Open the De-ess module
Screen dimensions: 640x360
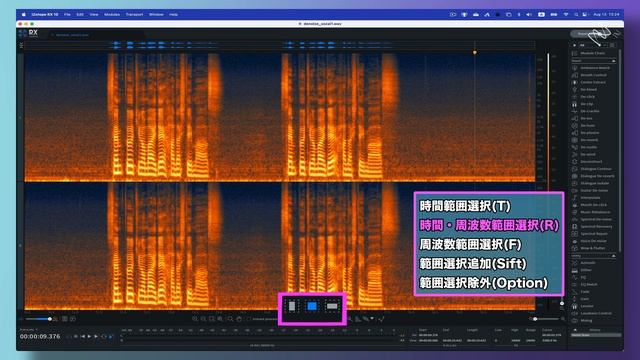click(x=586, y=118)
